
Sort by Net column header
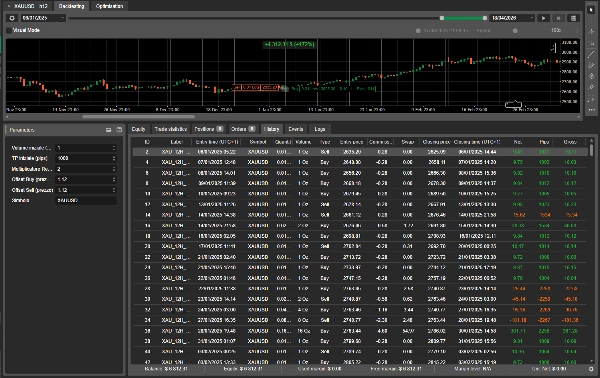[518, 142]
